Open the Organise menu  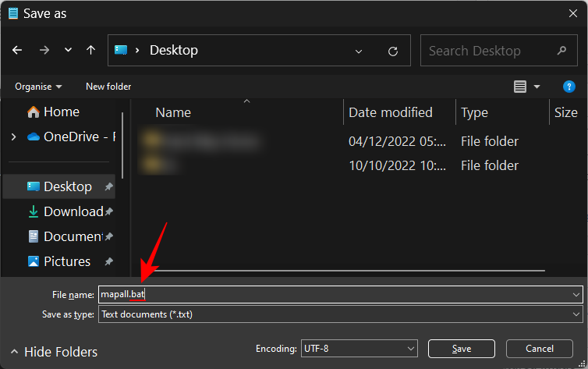38,87
